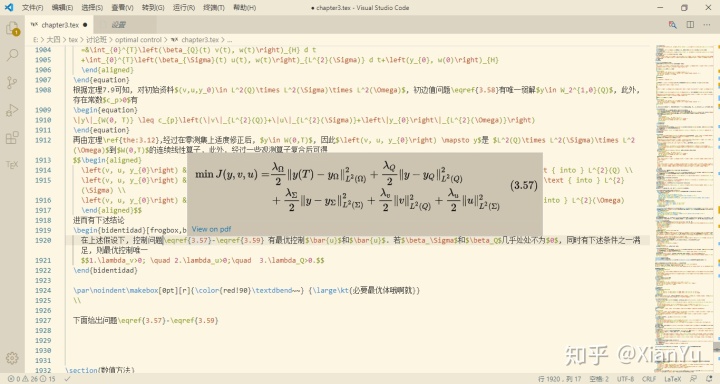The height and width of the screenshot is (384, 720).
Task: Click the equation preview hover popup (3.57)
Action: click(365, 194)
